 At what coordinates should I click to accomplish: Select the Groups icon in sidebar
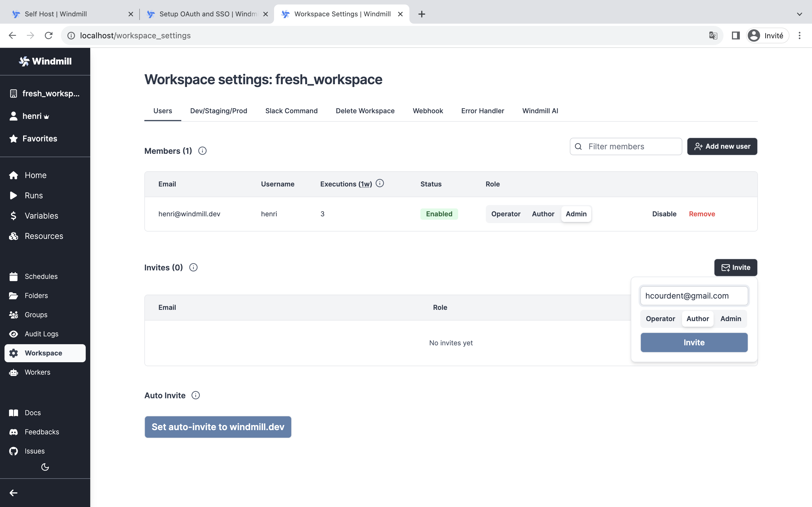(14, 315)
